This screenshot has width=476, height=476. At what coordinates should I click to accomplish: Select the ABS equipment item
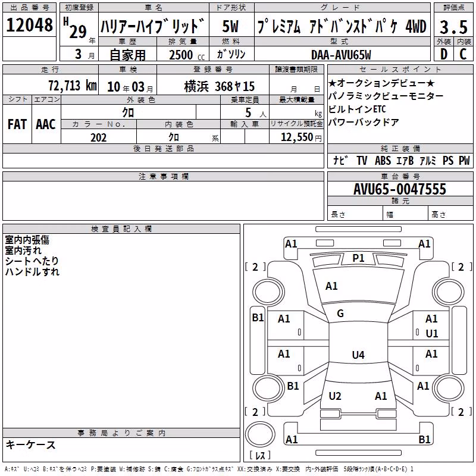pyautogui.click(x=383, y=160)
